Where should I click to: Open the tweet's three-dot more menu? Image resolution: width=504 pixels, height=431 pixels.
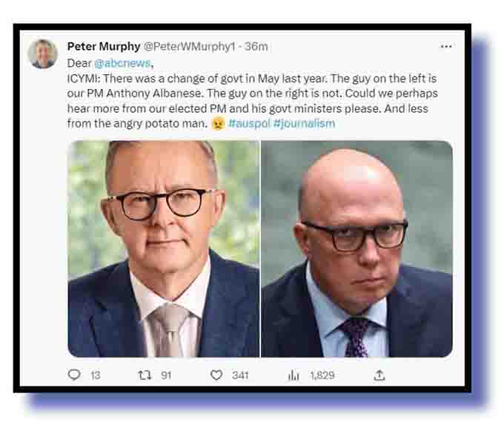point(446,47)
